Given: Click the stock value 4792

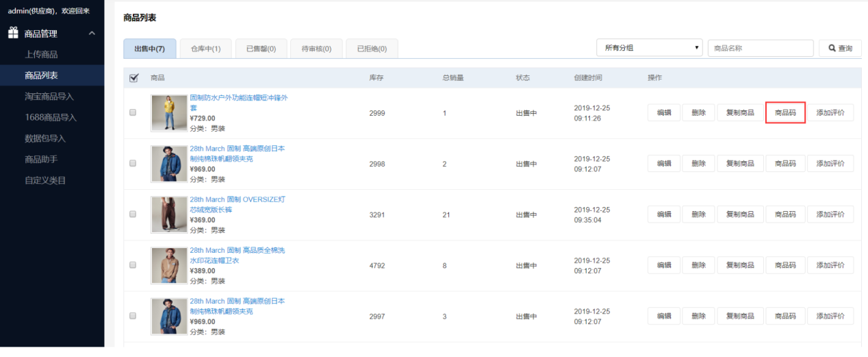Looking at the screenshot, I should click(x=377, y=265).
